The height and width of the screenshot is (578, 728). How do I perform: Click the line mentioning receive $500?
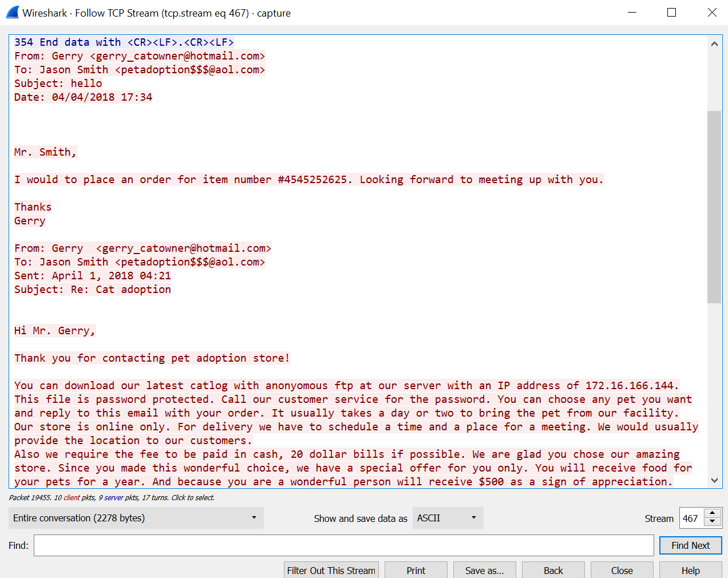point(343,482)
